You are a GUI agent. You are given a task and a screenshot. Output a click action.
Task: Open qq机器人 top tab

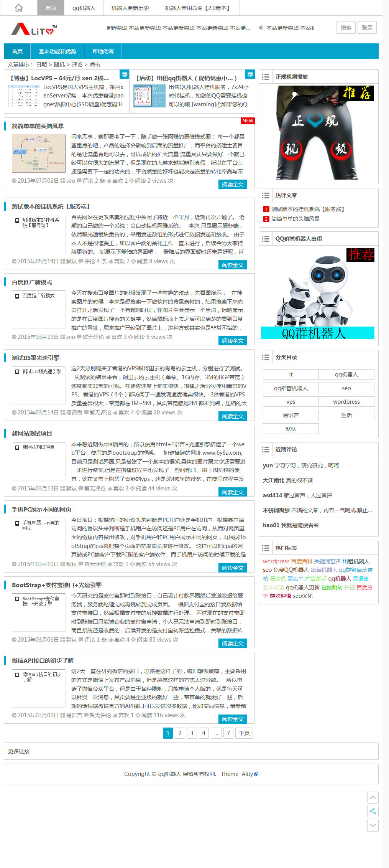(x=84, y=8)
